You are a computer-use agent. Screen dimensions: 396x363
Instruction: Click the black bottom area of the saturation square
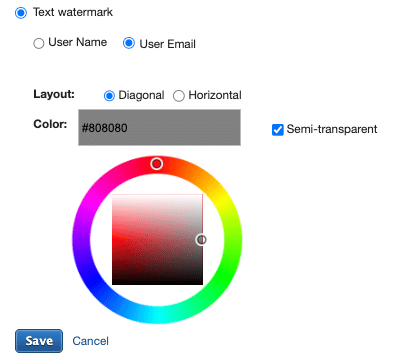pyautogui.click(x=157, y=282)
